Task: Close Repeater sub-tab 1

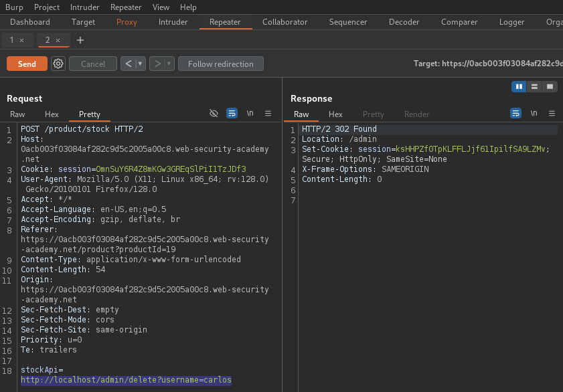Action: [22, 41]
